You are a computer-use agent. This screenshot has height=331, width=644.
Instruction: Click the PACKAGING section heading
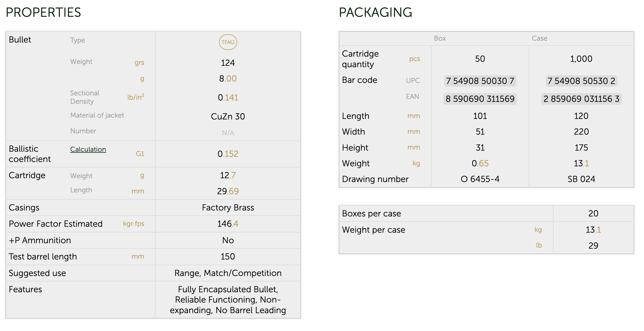click(375, 12)
